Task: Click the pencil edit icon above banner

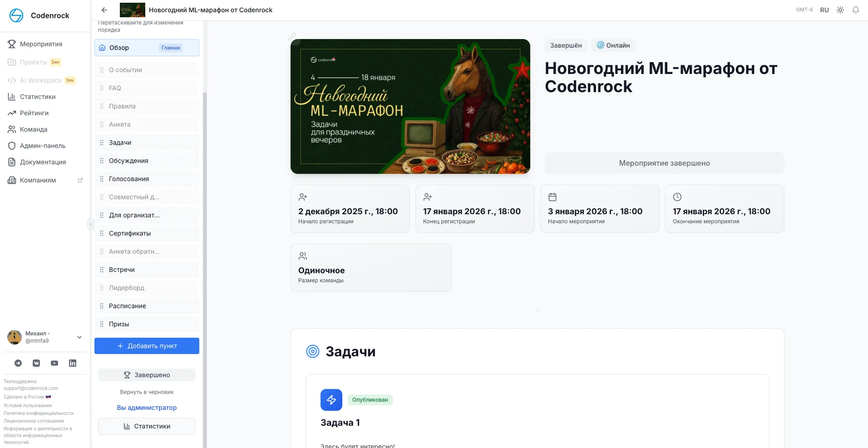Action: coord(292,36)
